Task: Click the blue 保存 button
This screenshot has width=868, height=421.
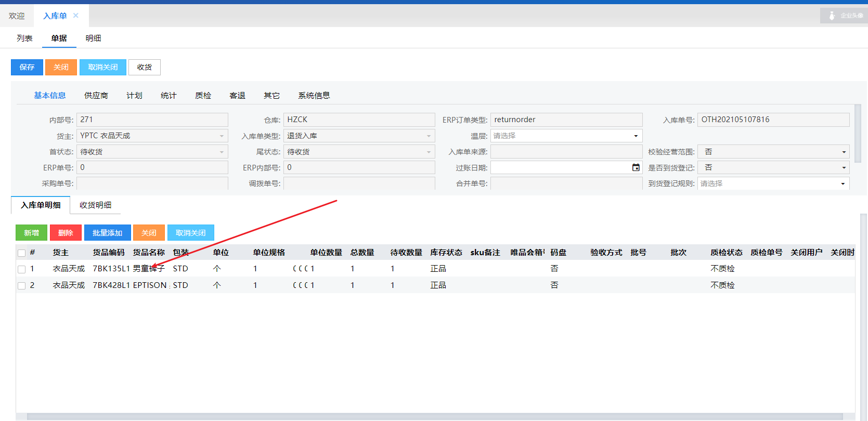Action: point(27,68)
